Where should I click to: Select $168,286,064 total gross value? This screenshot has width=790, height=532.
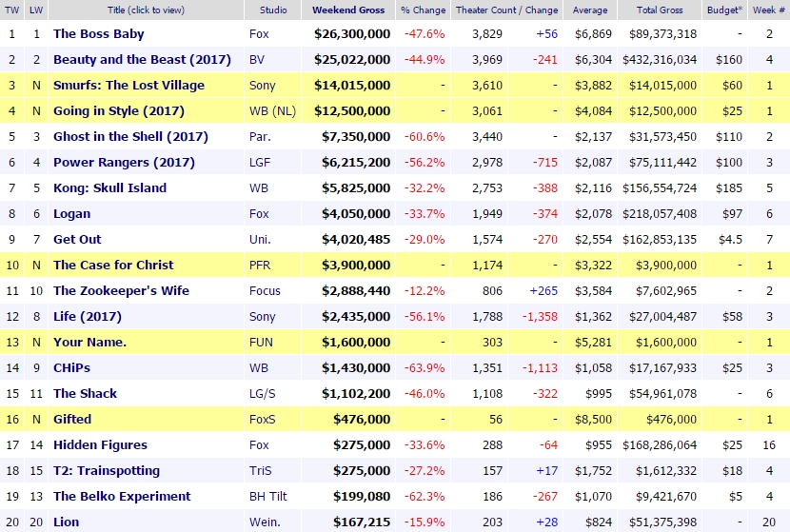pyautogui.click(x=660, y=444)
